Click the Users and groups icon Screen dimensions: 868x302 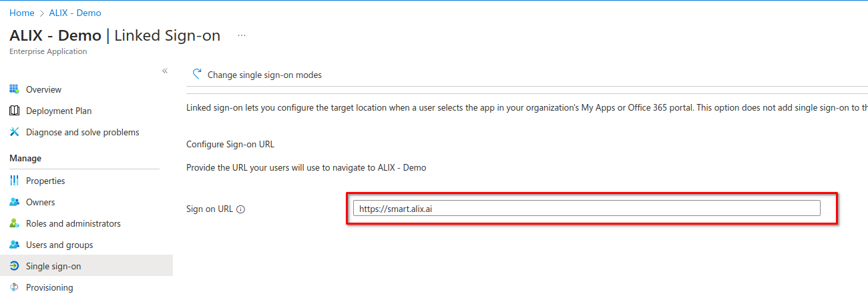(x=14, y=245)
